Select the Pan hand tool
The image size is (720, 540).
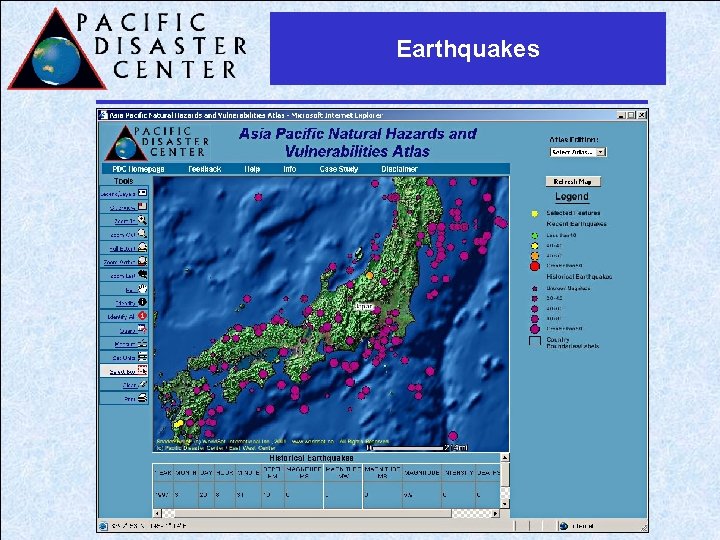143,289
